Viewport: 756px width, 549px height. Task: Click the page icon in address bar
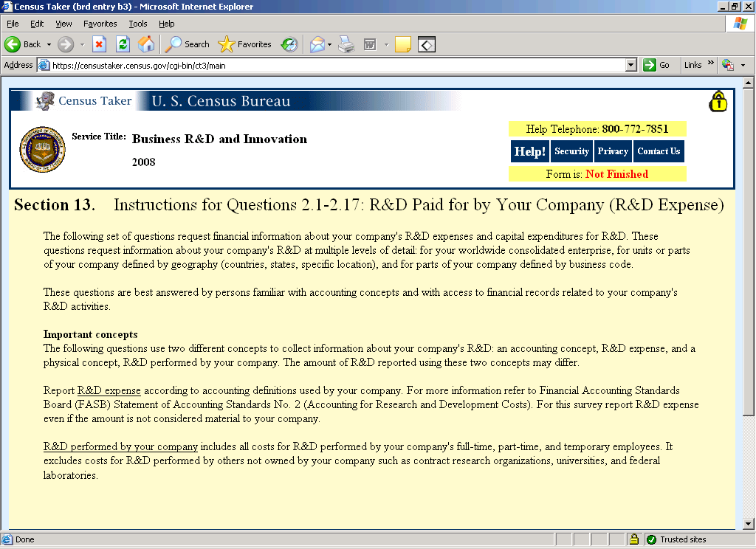(x=44, y=65)
